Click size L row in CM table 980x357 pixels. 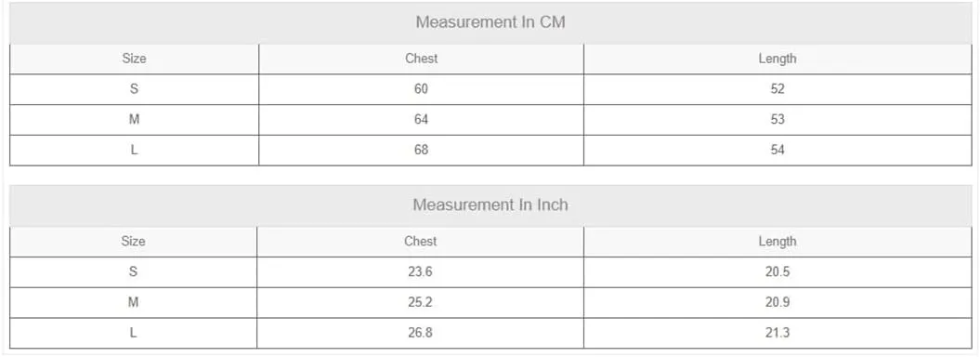click(490, 150)
